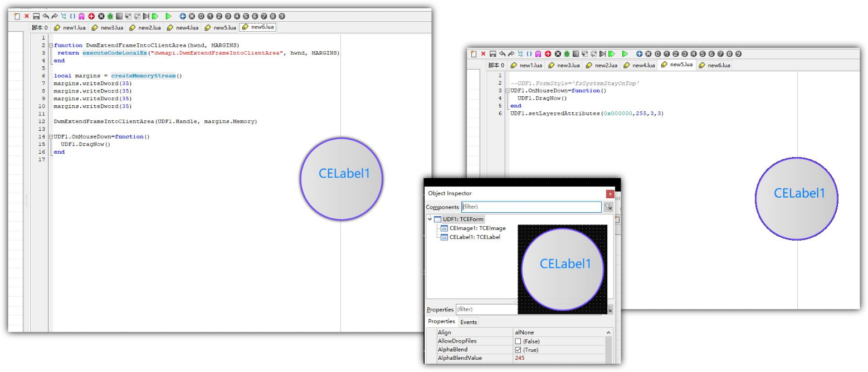Switch to new6.lua tab in right editor

click(715, 65)
